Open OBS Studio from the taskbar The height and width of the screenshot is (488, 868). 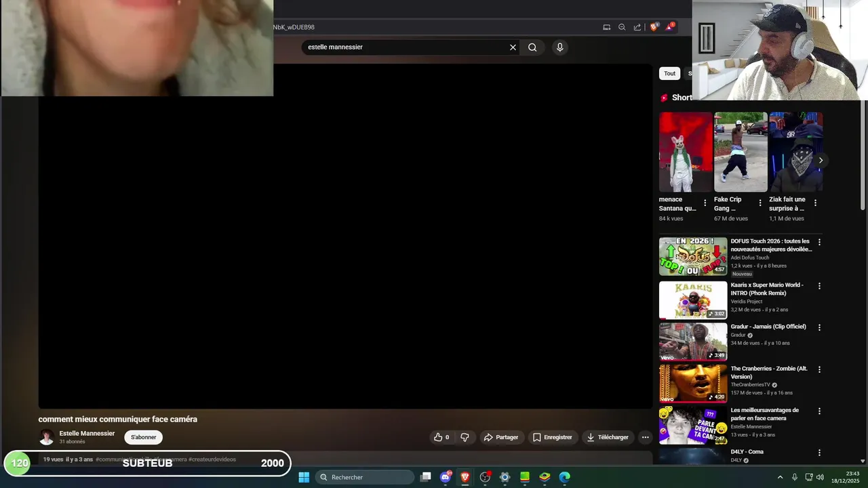point(485,477)
